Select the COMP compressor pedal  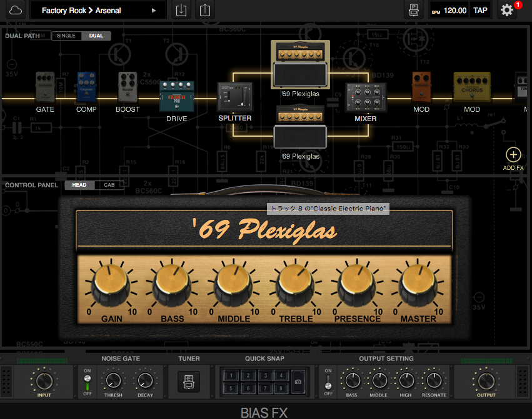click(x=86, y=87)
